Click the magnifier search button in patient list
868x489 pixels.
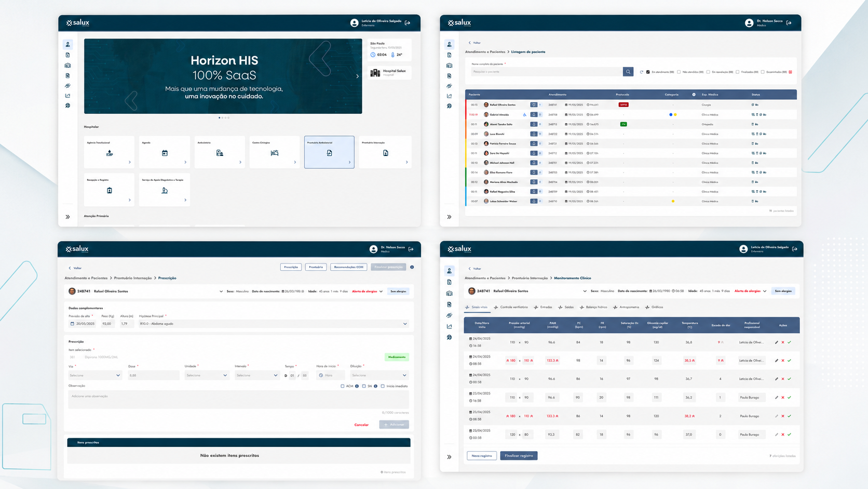(x=628, y=72)
